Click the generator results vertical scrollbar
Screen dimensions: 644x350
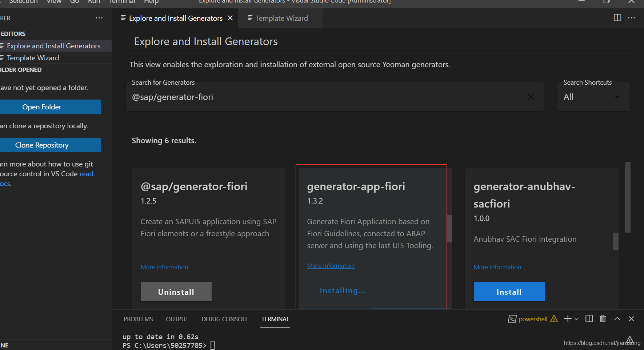pos(628,197)
